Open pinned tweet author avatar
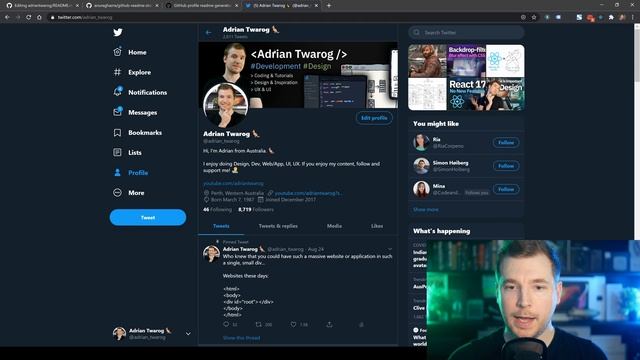This screenshot has height=360, width=640. click(211, 254)
